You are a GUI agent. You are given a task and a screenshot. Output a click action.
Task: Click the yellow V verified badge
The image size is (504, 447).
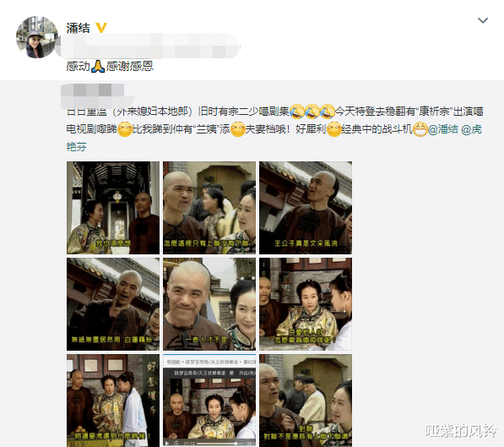coord(101,28)
